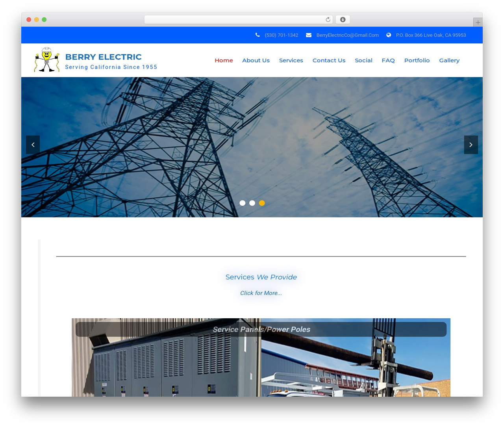Advance to next slide with right arrow
Screen dimensions: 504x427
(x=471, y=145)
